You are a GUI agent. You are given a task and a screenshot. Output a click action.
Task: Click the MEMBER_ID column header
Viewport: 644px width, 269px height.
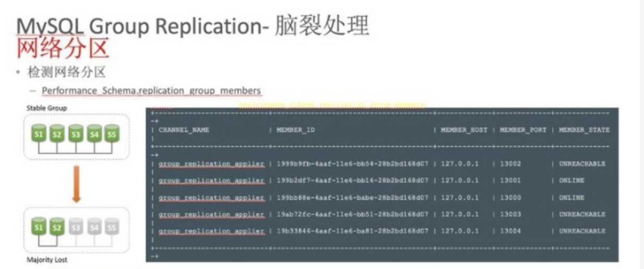[x=295, y=130]
